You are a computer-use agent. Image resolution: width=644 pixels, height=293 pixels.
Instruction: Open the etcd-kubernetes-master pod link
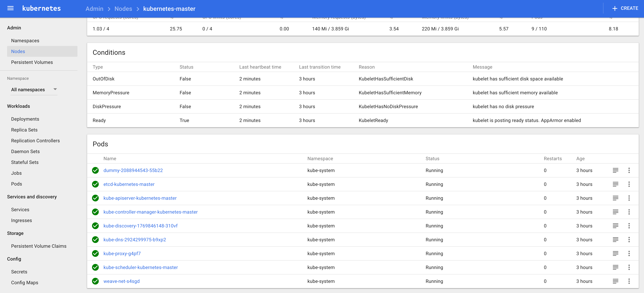[x=129, y=184]
